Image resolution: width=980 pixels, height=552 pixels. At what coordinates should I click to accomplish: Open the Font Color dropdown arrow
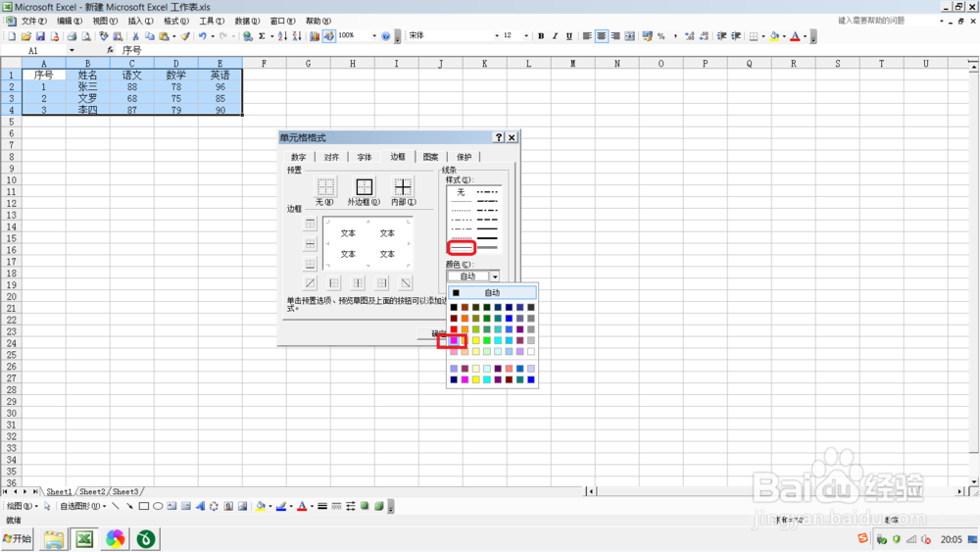pos(805,36)
